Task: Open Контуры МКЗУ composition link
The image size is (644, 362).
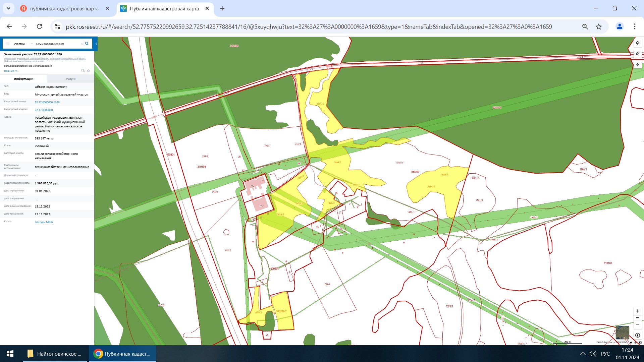Action: pyautogui.click(x=44, y=222)
